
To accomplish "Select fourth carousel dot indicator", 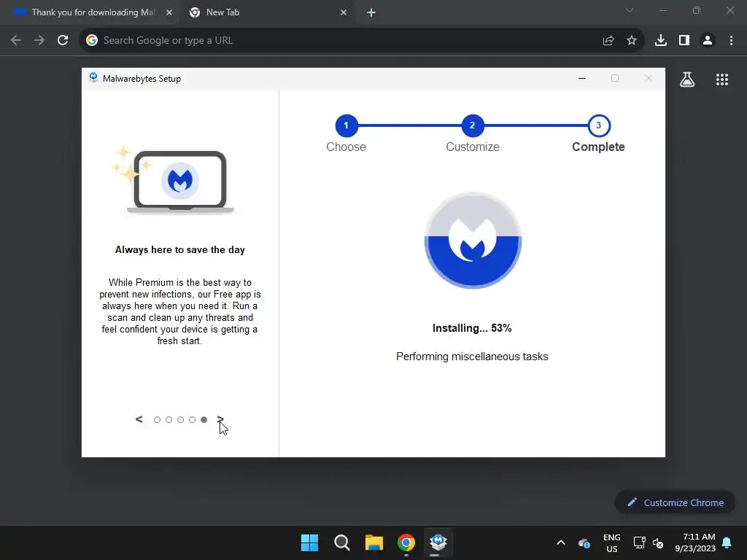I will point(192,419).
